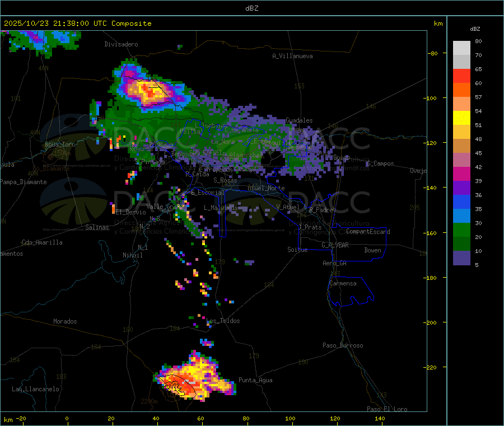This screenshot has width=504, height=426.
Task: Select the blue 35 dBZ legend swatch
Action: click(x=461, y=202)
